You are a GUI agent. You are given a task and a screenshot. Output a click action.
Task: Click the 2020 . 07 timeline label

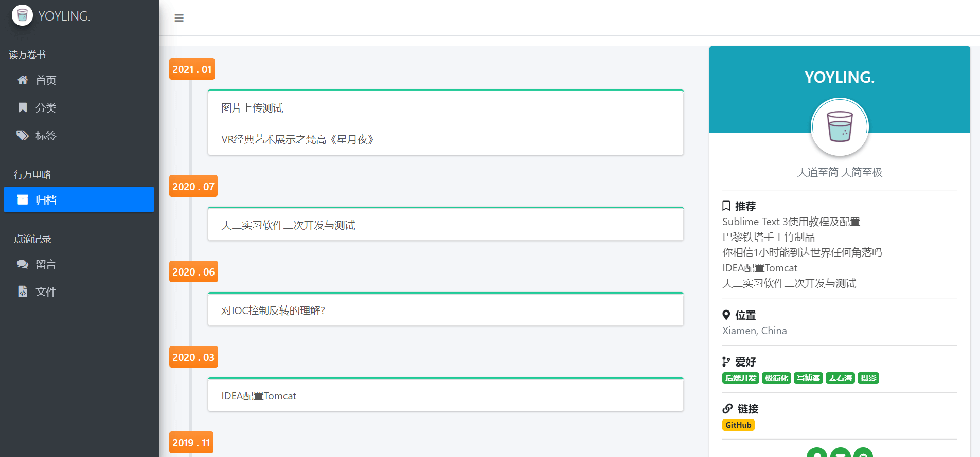(193, 186)
